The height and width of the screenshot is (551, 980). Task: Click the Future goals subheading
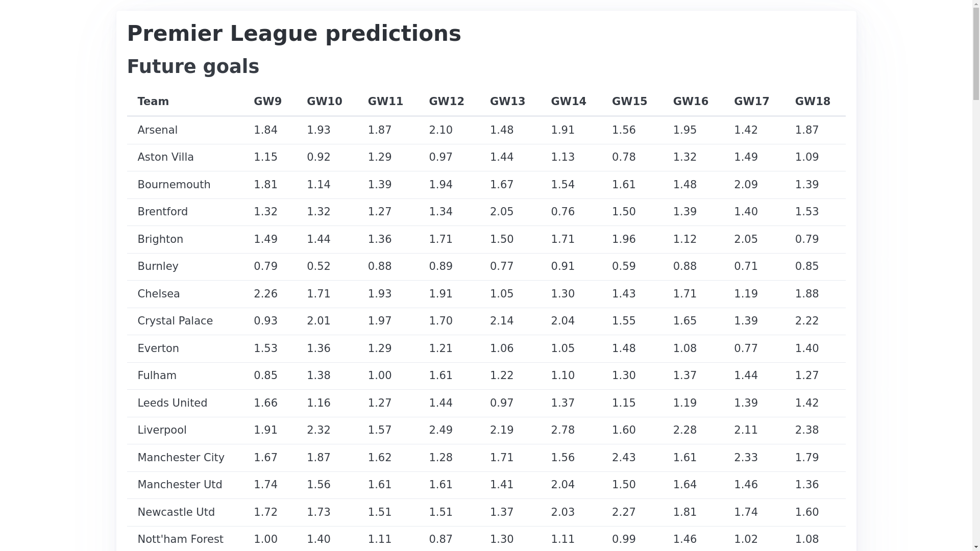tap(193, 67)
